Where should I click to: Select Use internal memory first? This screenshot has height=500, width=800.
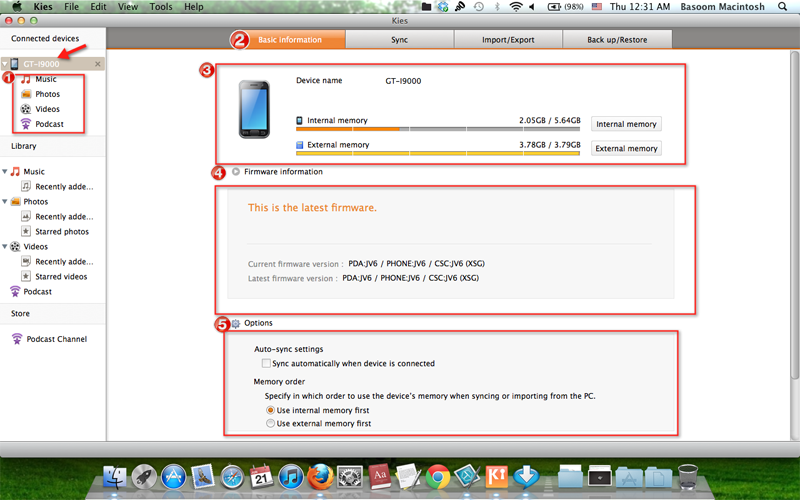coord(270,410)
